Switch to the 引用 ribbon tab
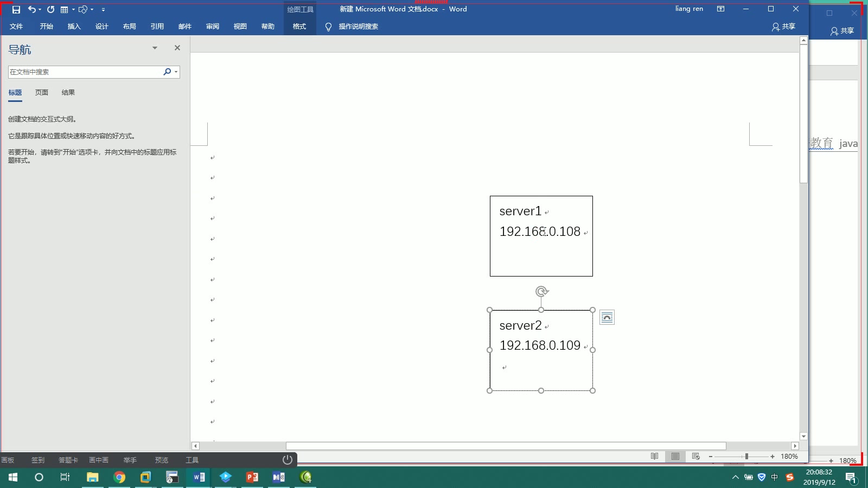 [157, 27]
